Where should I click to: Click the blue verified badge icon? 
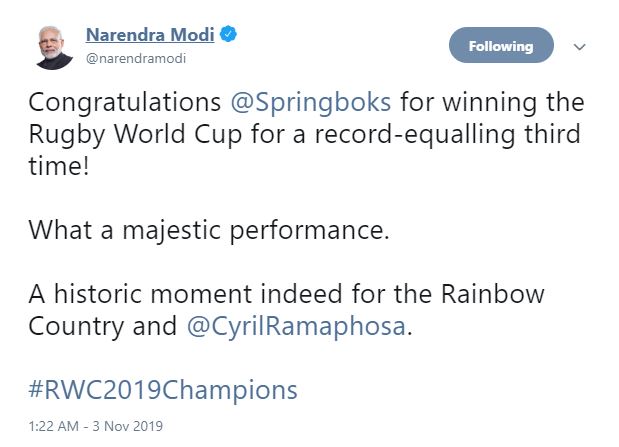[x=230, y=34]
